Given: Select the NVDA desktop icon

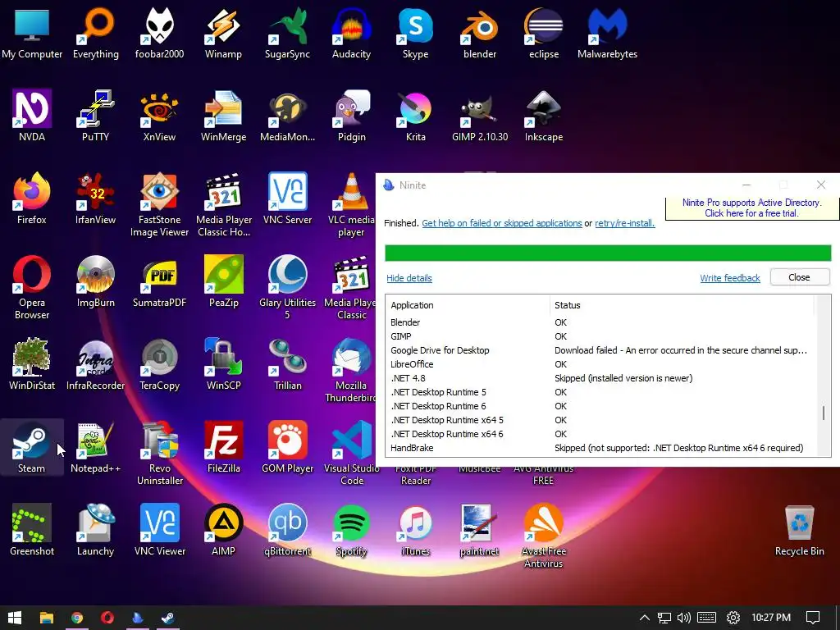Looking at the screenshot, I should point(32,116).
